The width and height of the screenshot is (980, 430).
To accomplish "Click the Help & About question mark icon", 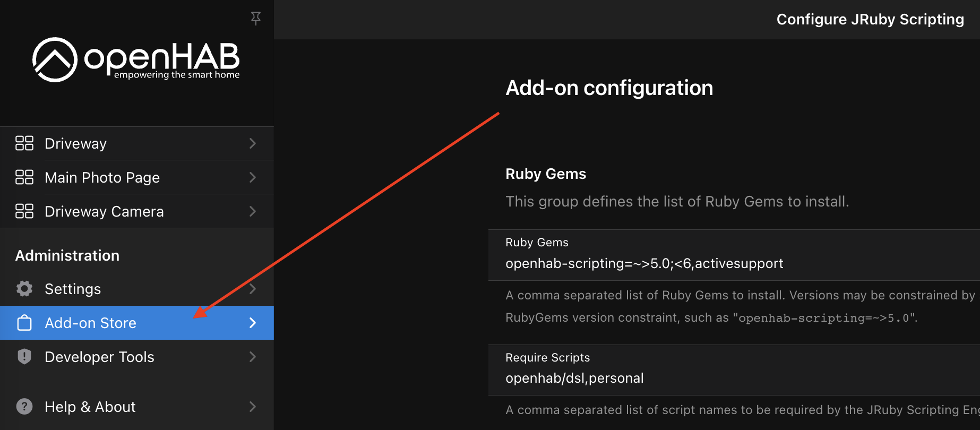I will click(x=24, y=406).
